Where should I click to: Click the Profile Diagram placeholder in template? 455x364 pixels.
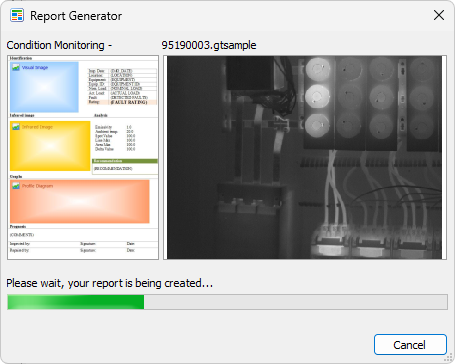[80, 201]
